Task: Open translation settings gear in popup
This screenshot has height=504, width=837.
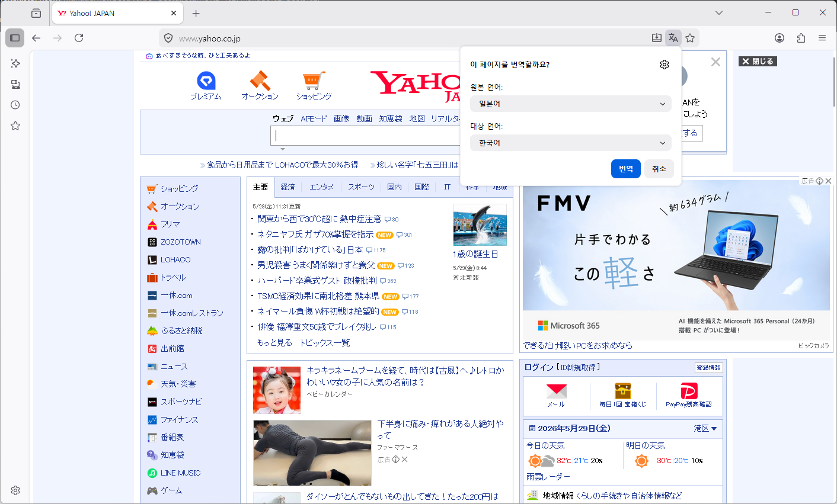Action: (x=665, y=65)
